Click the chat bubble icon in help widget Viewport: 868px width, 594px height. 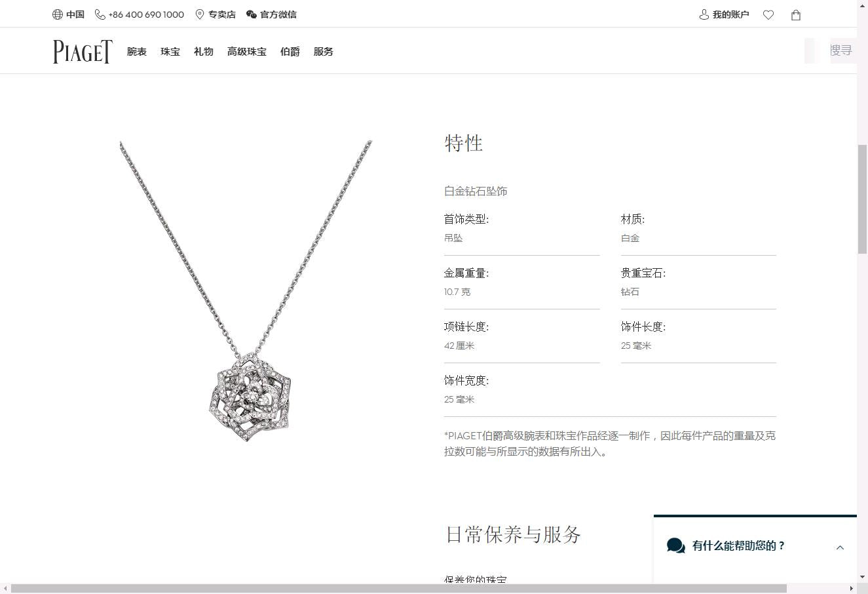(x=676, y=545)
